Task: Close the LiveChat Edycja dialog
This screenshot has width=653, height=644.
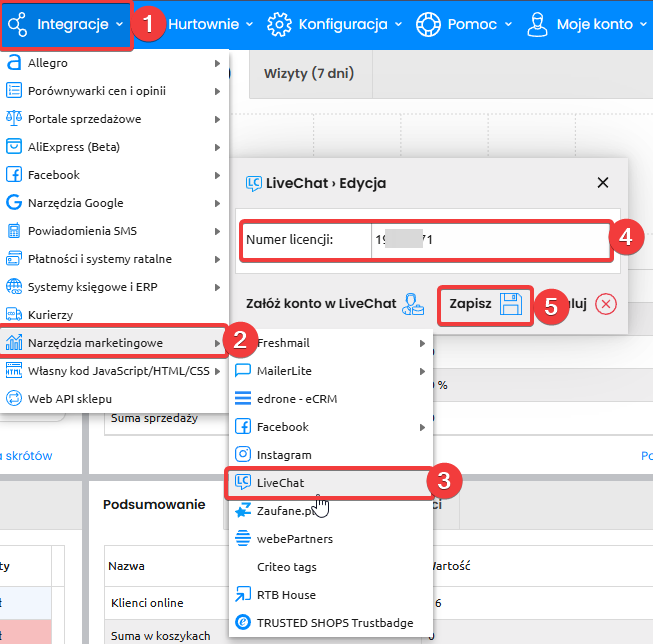Action: pyautogui.click(x=602, y=183)
